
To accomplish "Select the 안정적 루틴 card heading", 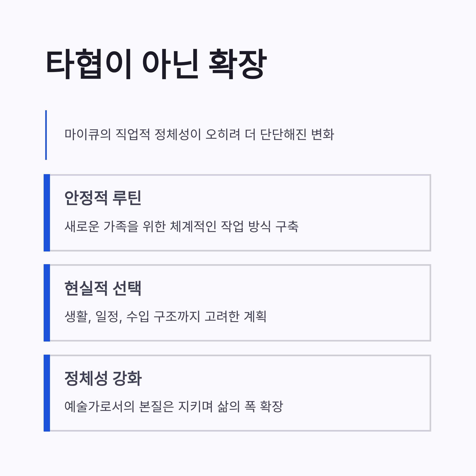I will pyautogui.click(x=103, y=198).
